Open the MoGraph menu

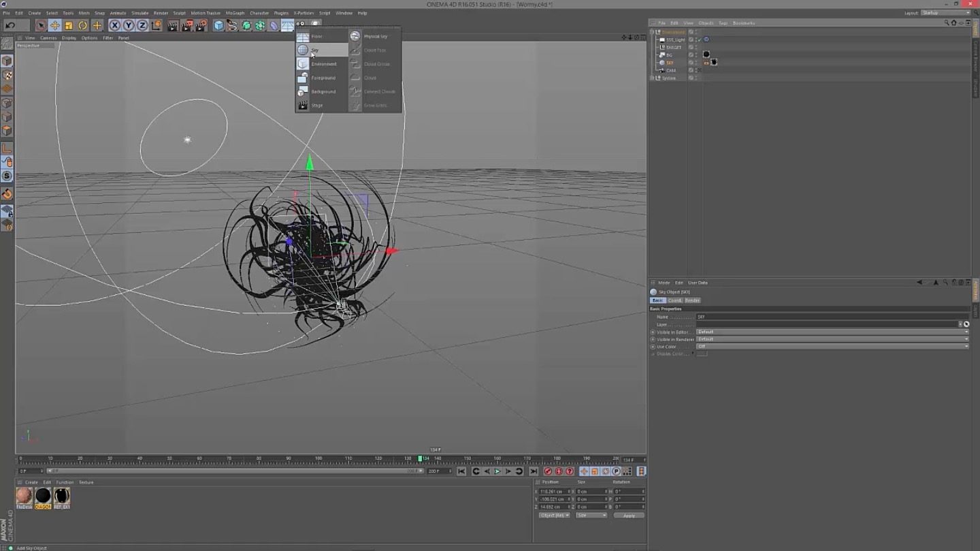(235, 13)
